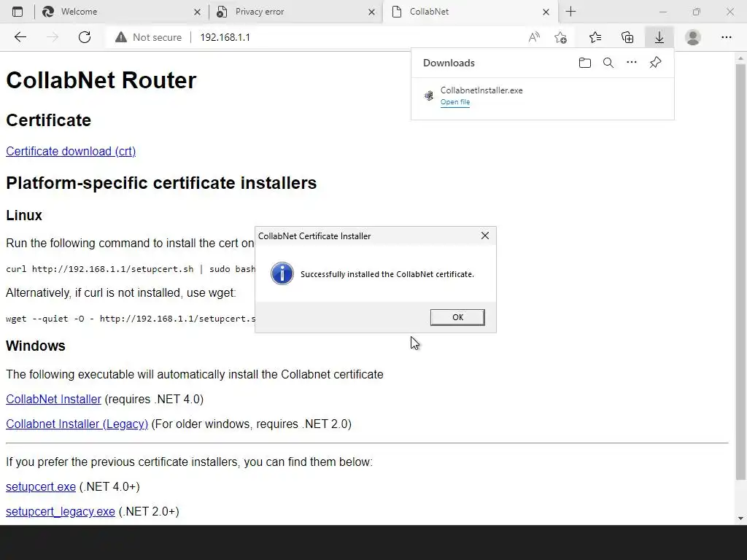
Task: Click the CollabnetInstaller.exe download name
Action: pos(481,90)
